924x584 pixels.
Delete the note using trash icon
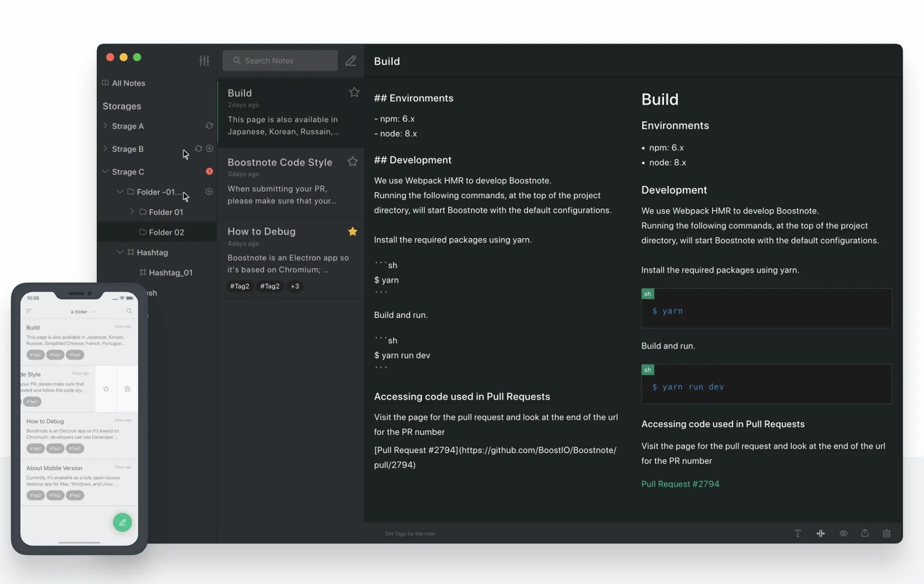[886, 534]
